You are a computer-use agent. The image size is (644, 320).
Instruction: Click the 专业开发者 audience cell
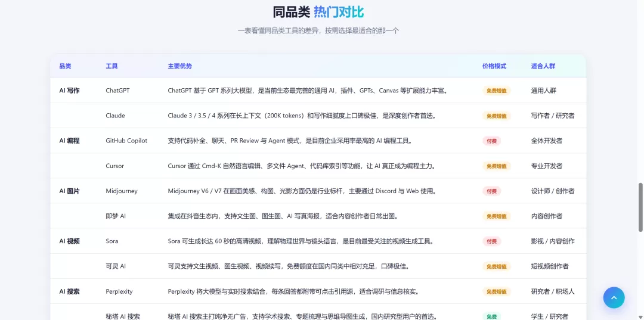[x=547, y=166]
